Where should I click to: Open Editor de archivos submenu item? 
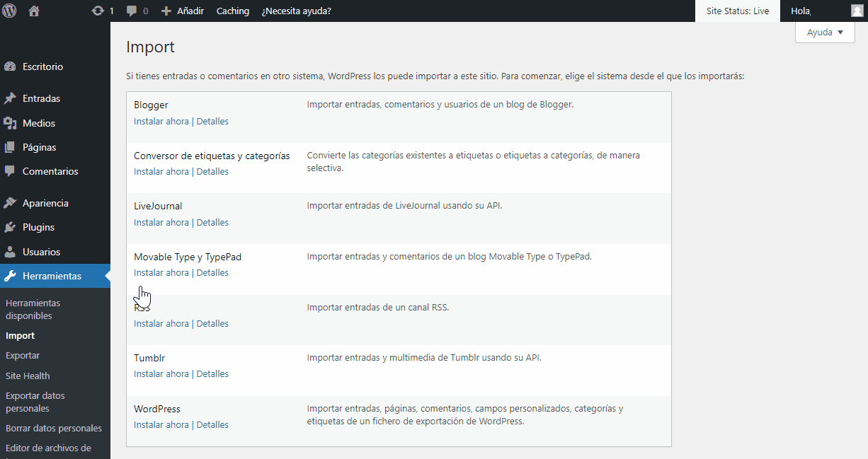(48, 448)
